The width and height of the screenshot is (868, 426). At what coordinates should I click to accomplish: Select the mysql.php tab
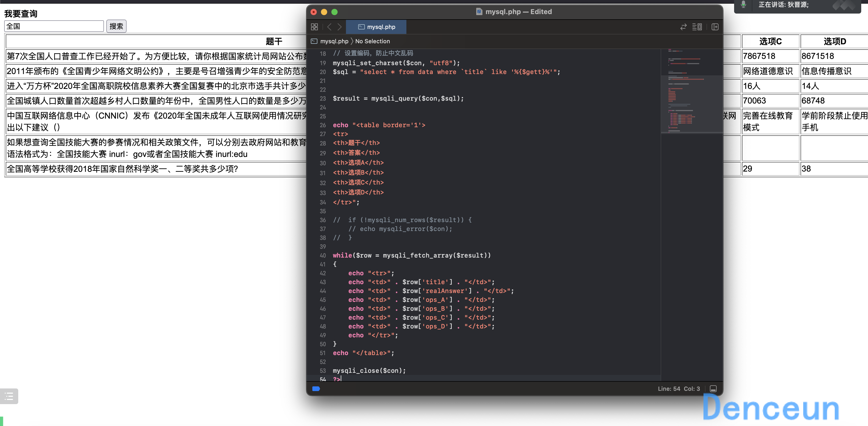[x=376, y=27]
